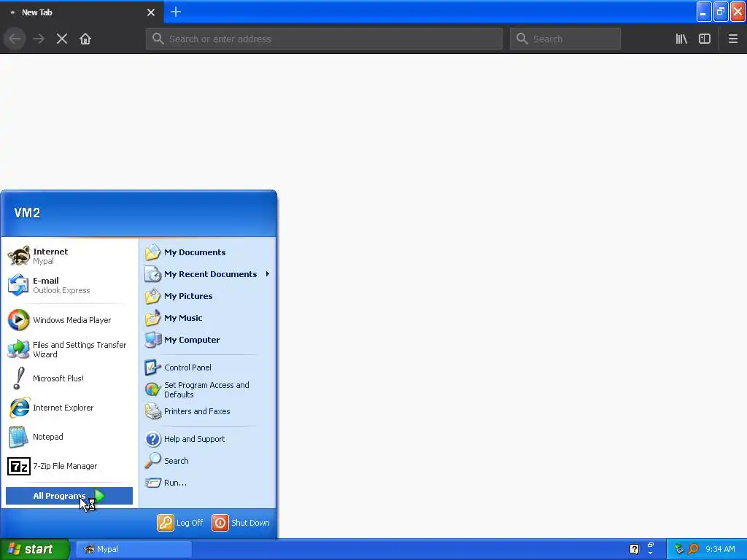This screenshot has height=560, width=747.
Task: Focus the Search box in toolbar
Action: click(x=565, y=39)
